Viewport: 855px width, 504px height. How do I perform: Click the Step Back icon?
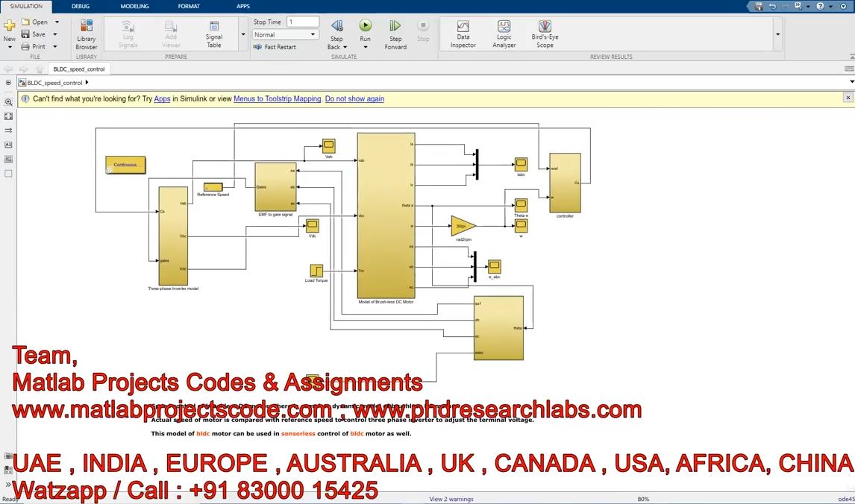pos(337,25)
